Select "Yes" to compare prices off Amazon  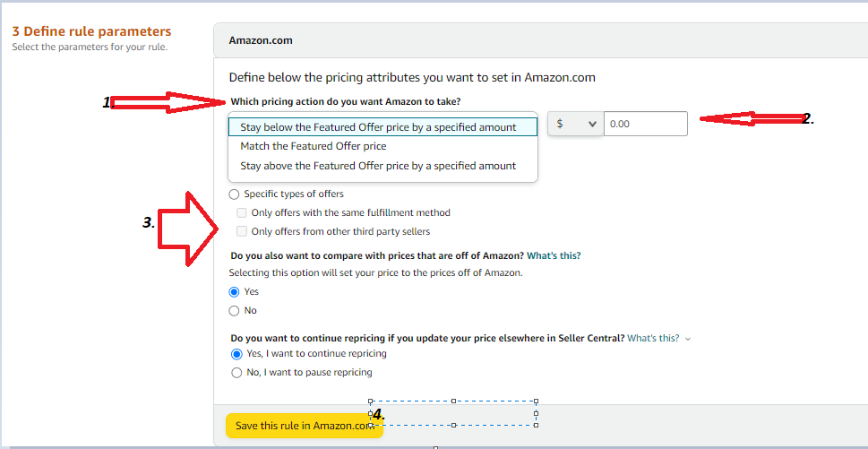click(235, 292)
